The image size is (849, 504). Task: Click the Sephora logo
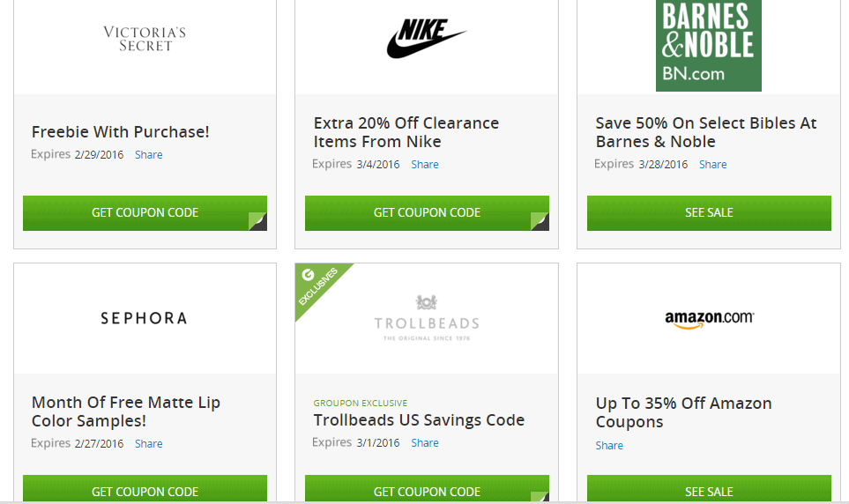(x=144, y=318)
